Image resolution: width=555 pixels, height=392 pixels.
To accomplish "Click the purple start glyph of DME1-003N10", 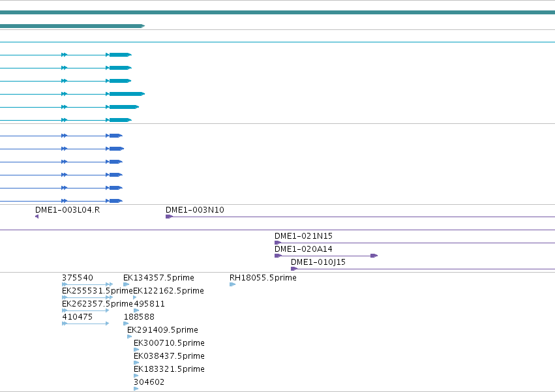I will tap(169, 217).
